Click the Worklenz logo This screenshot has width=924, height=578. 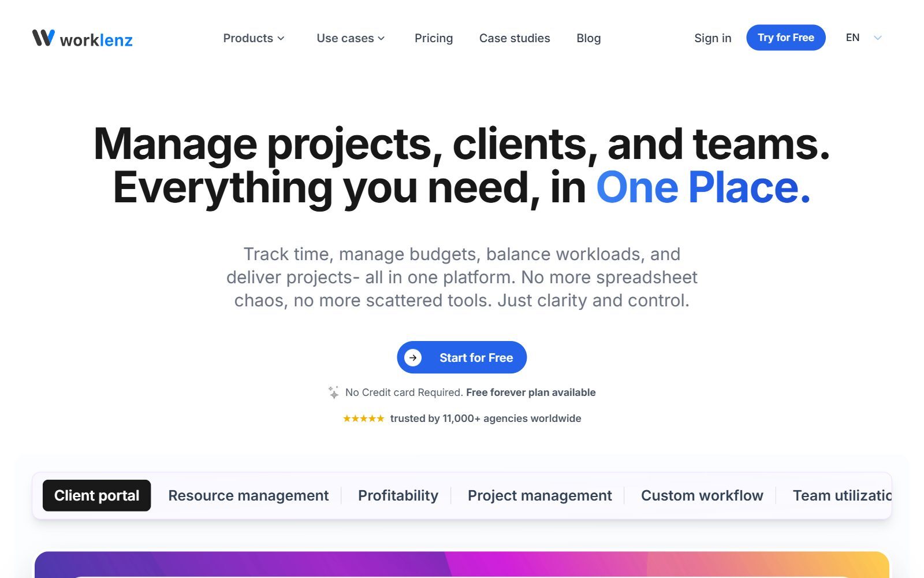pos(83,38)
